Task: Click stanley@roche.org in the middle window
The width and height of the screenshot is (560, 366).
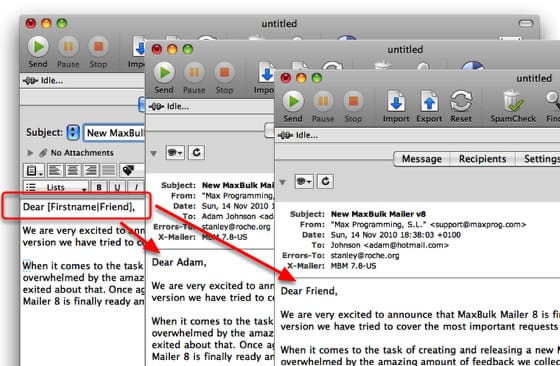Action: point(236,227)
